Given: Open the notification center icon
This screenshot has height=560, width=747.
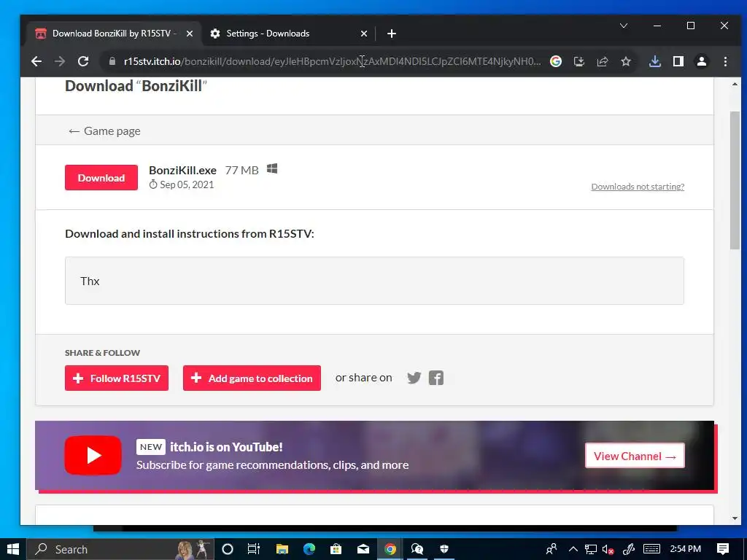Looking at the screenshot, I should pos(723,549).
